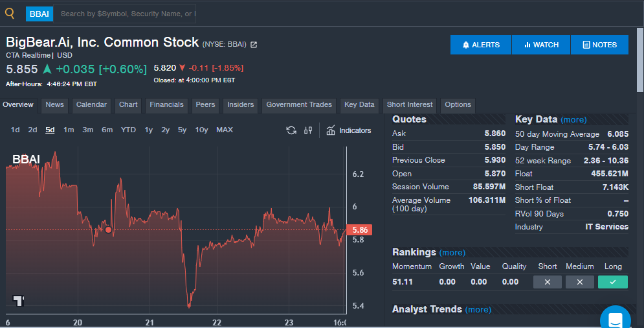
Task: Click the search magnifier icon
Action: click(10, 13)
